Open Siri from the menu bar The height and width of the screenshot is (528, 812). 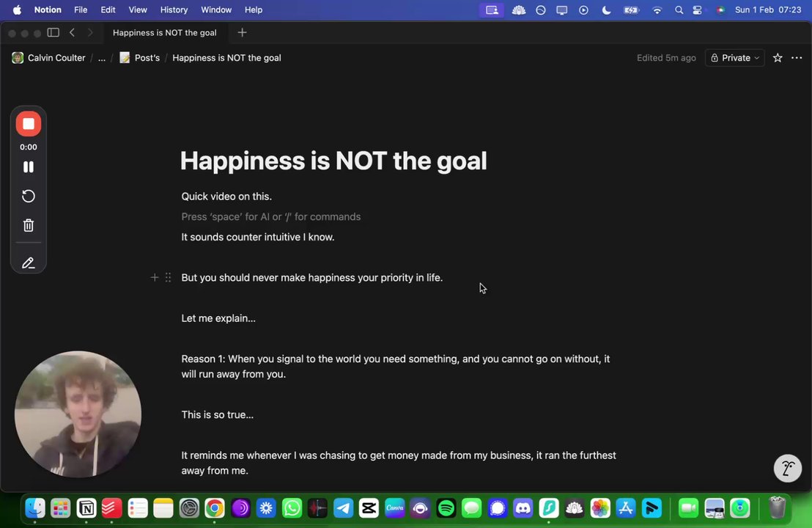tap(720, 10)
